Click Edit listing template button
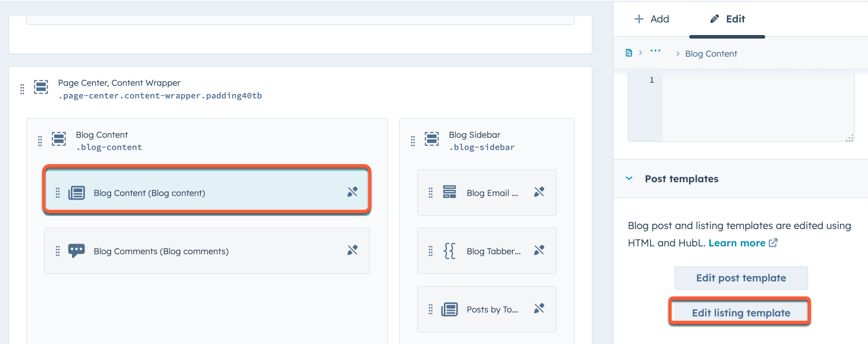This screenshot has height=344, width=868. point(741,313)
